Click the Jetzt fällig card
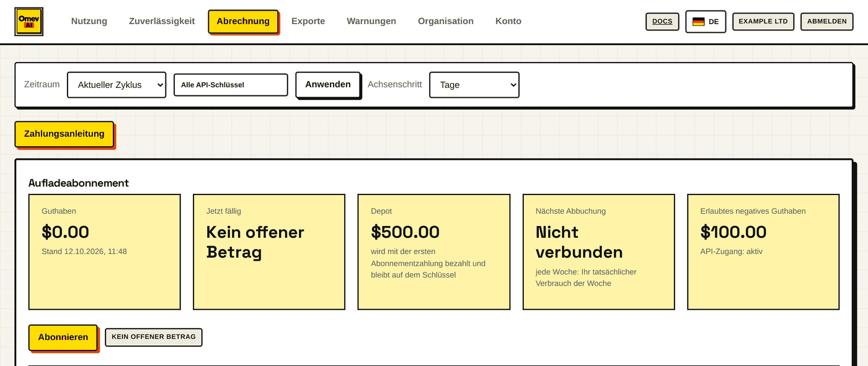868x366 pixels. (x=269, y=252)
